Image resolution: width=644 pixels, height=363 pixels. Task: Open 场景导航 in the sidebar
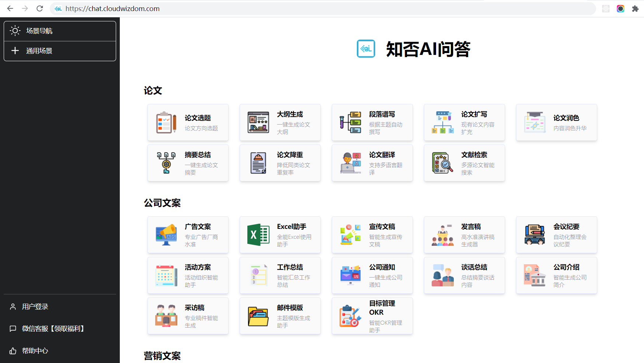tap(60, 31)
